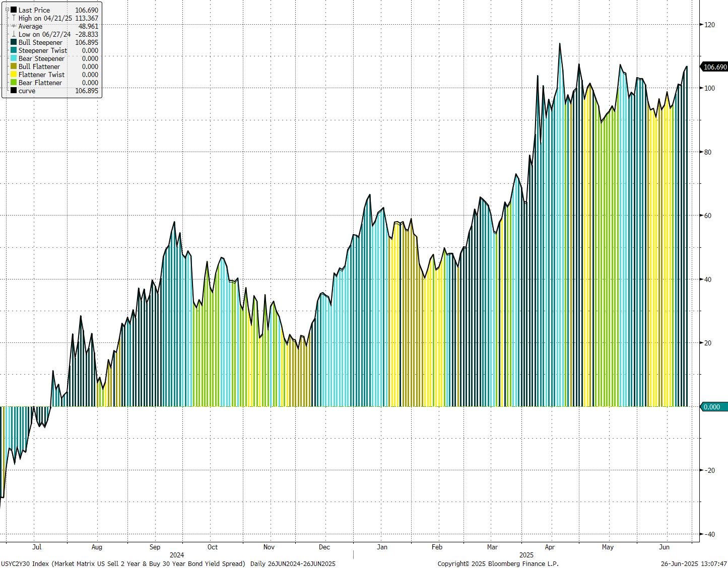Screen dimensions: 728x568
Task: Click the Low marker icon in legend
Action: pyautogui.click(x=14, y=34)
